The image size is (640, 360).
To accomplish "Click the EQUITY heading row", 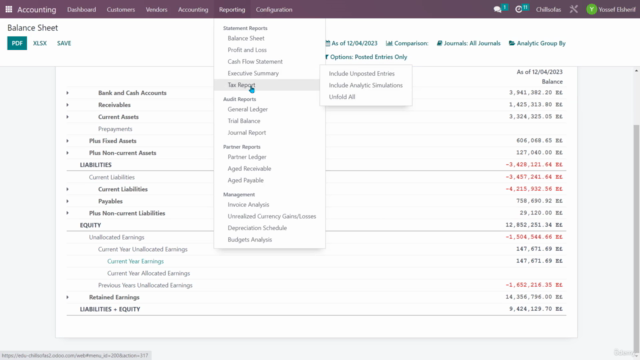I will 316,225.
